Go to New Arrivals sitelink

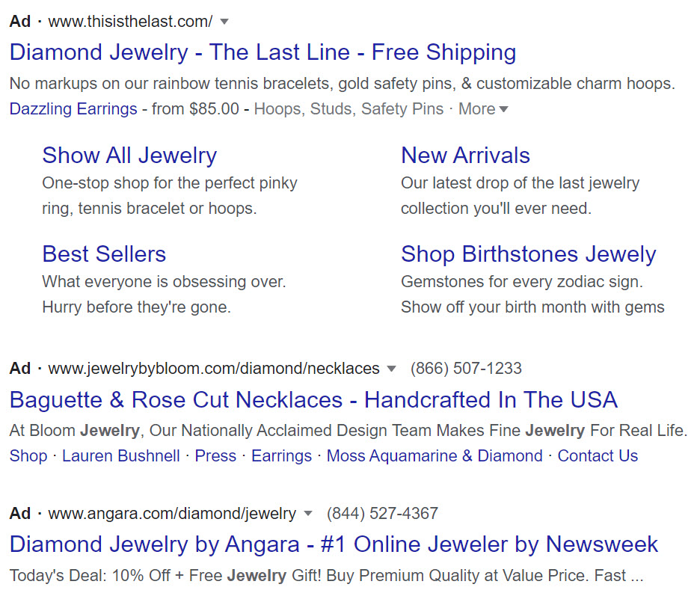click(465, 156)
